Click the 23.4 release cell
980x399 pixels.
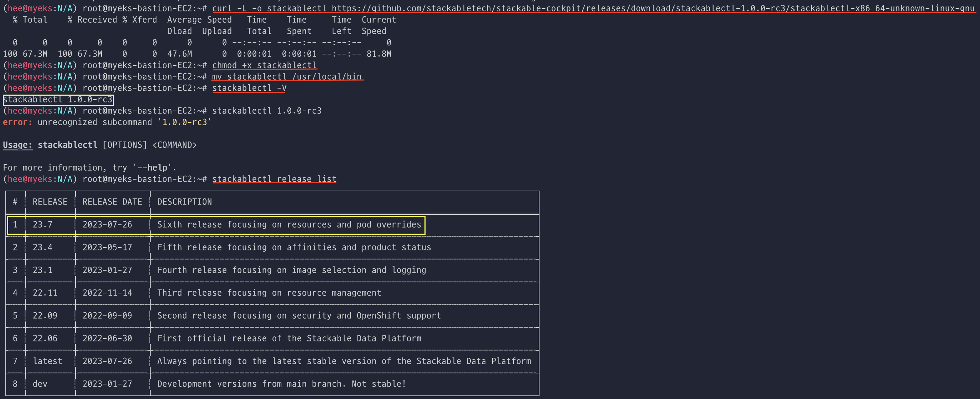tap(42, 248)
